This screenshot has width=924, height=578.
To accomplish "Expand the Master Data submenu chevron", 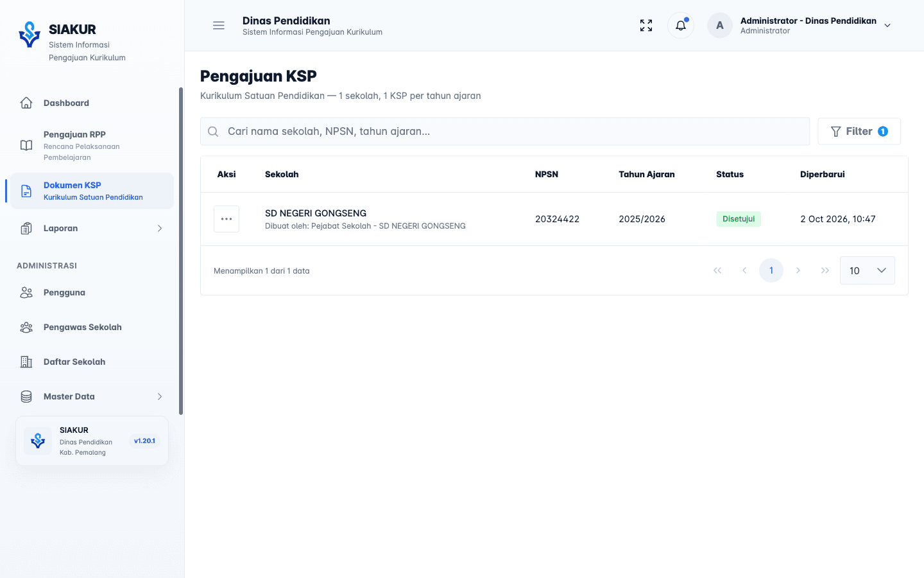I will [x=160, y=396].
